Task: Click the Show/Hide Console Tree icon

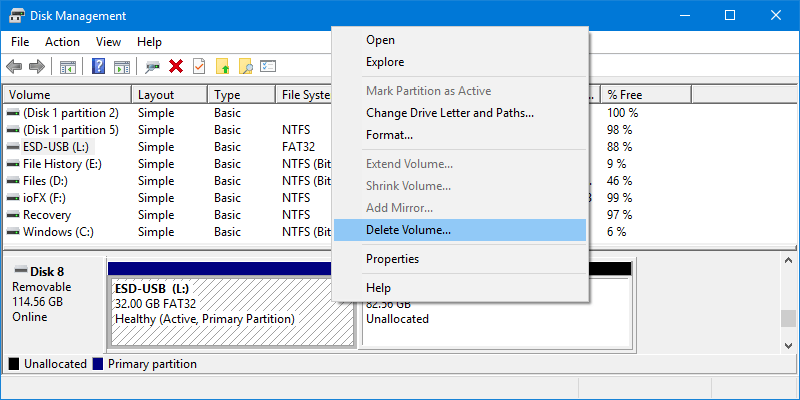Action: tap(68, 67)
